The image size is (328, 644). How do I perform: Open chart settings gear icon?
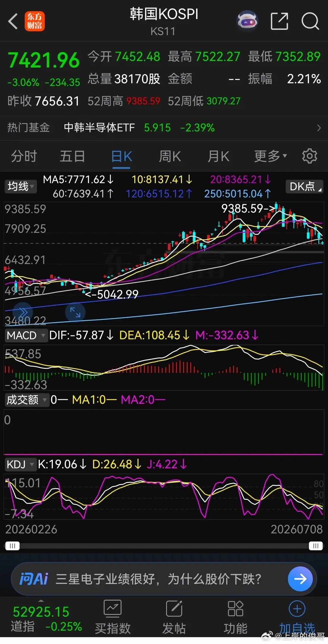[310, 156]
